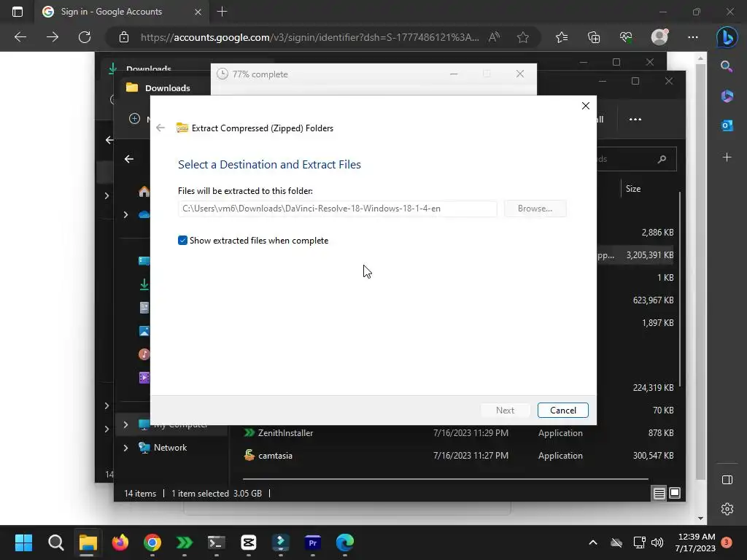This screenshot has width=747, height=560.
Task: Launch Firefox from the taskbar
Action: pyautogui.click(x=120, y=542)
